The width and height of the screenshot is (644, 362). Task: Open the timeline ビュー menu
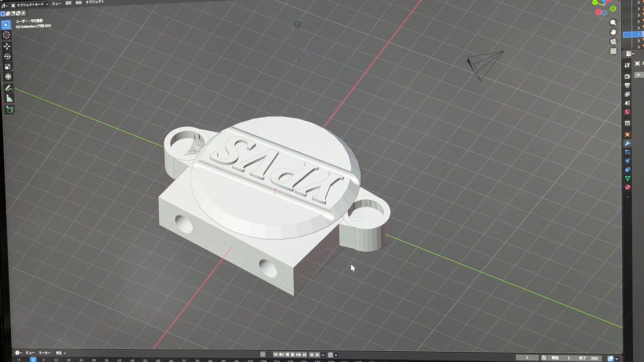pyautogui.click(x=31, y=353)
